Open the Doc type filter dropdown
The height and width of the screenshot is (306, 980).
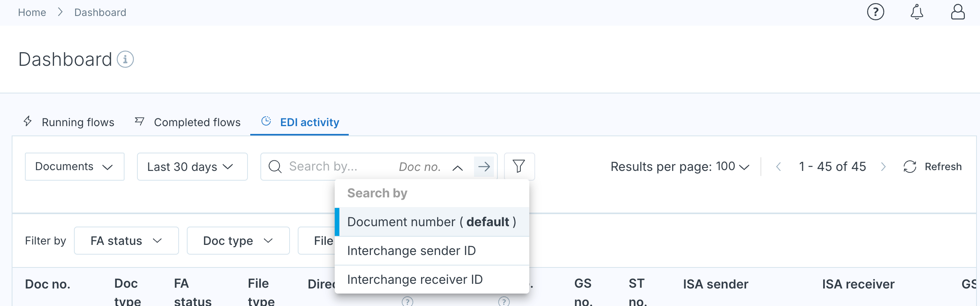click(x=238, y=241)
